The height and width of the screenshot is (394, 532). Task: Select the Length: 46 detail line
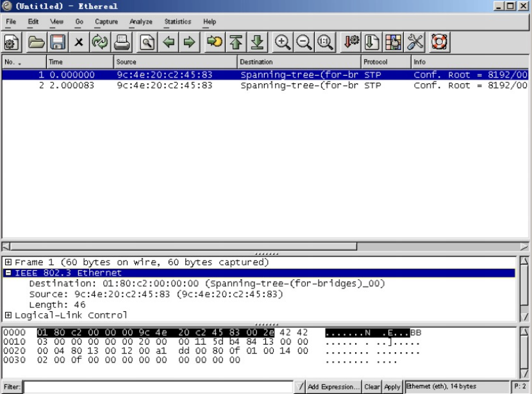tap(57, 305)
